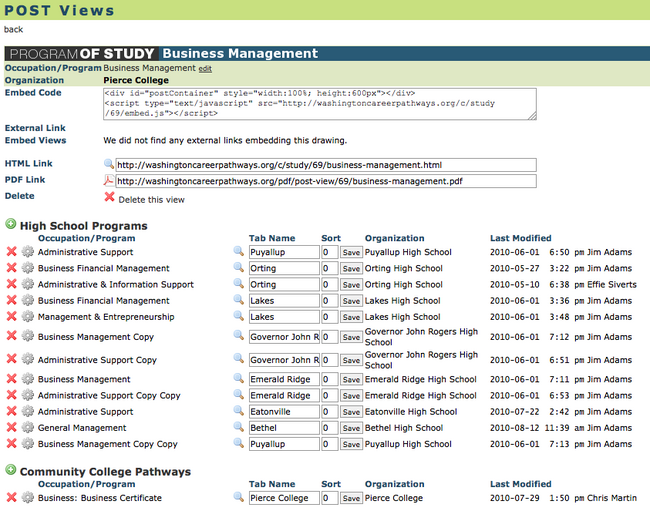This screenshot has height=511, width=650.
Task: Select the HTML Link URL field
Action: 326,165
